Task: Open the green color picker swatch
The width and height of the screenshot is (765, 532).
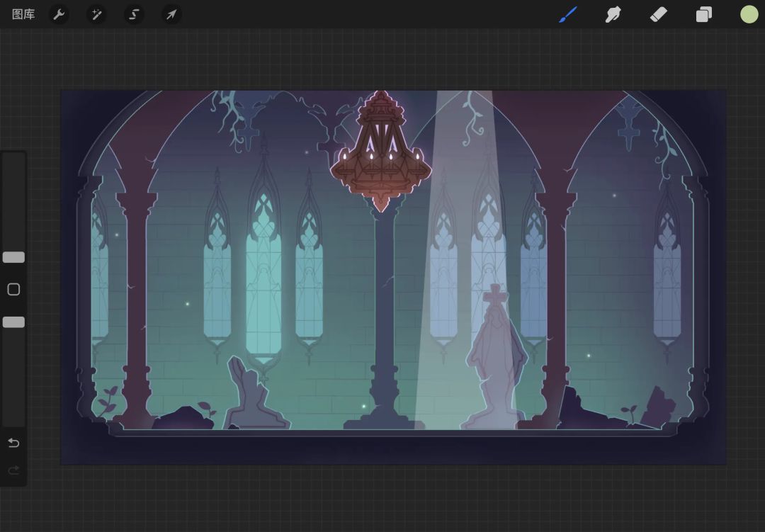Action: [749, 15]
